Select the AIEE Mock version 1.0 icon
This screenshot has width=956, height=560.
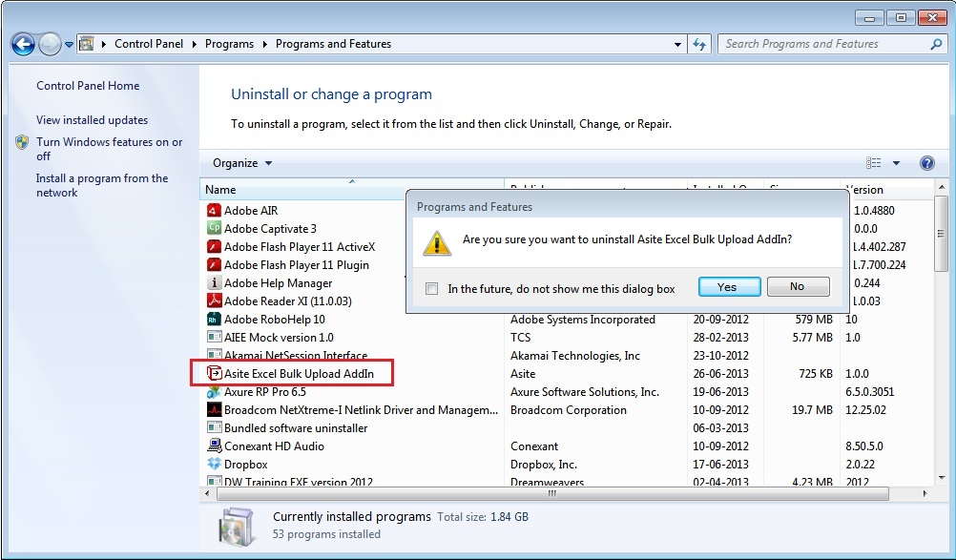coord(214,337)
